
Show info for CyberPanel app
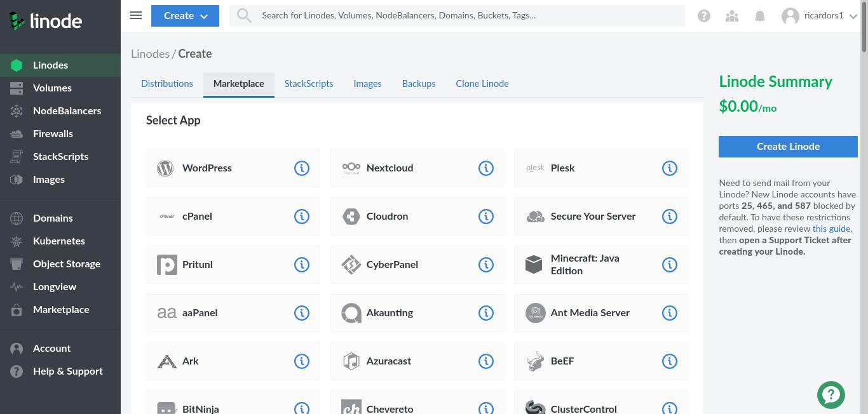click(x=486, y=265)
